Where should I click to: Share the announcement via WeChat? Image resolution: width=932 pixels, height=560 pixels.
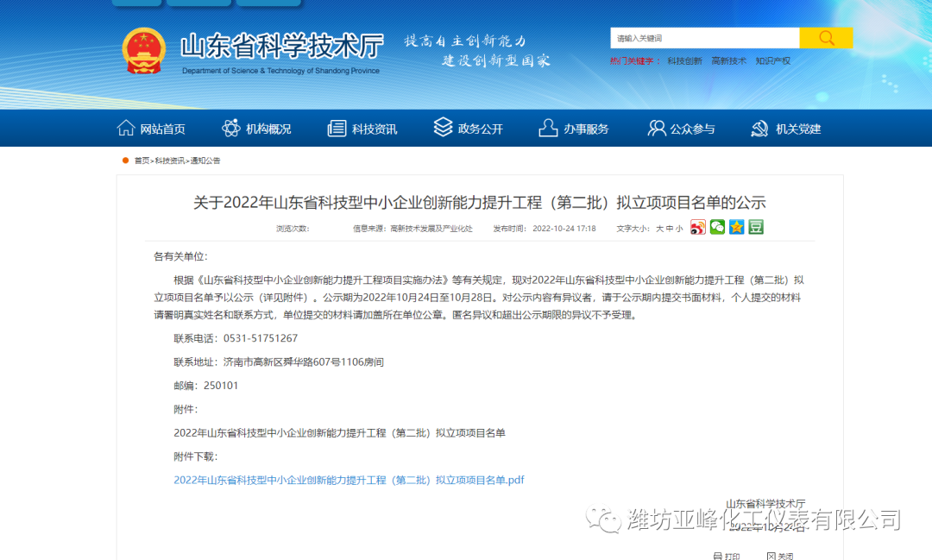tap(717, 227)
